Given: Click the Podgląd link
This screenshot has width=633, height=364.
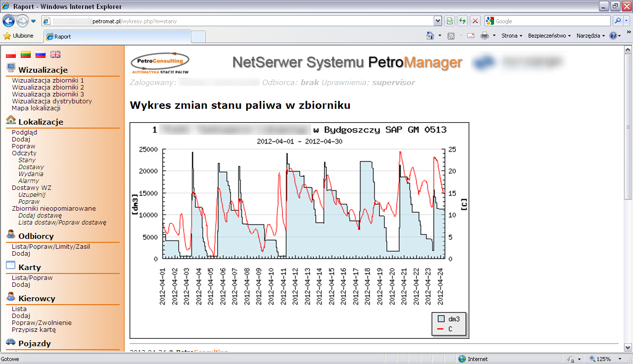Looking at the screenshot, I should point(24,132).
